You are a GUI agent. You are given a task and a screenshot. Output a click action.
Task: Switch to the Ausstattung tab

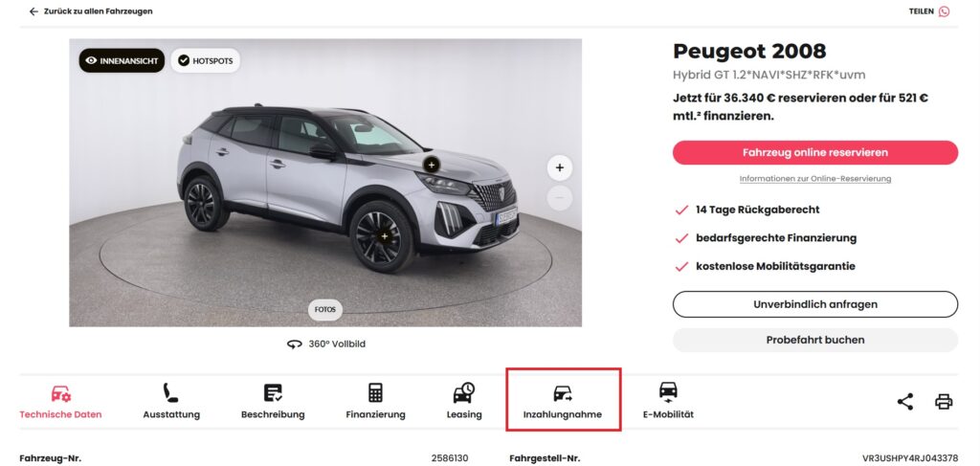tap(171, 402)
